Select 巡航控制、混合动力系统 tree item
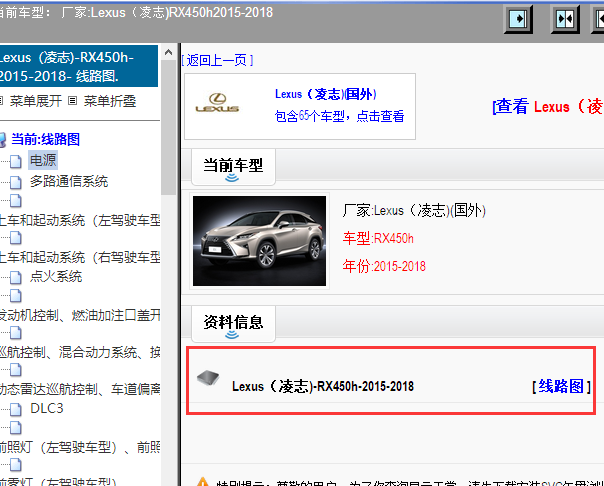Viewport: 604px width, 486px height. point(80,352)
